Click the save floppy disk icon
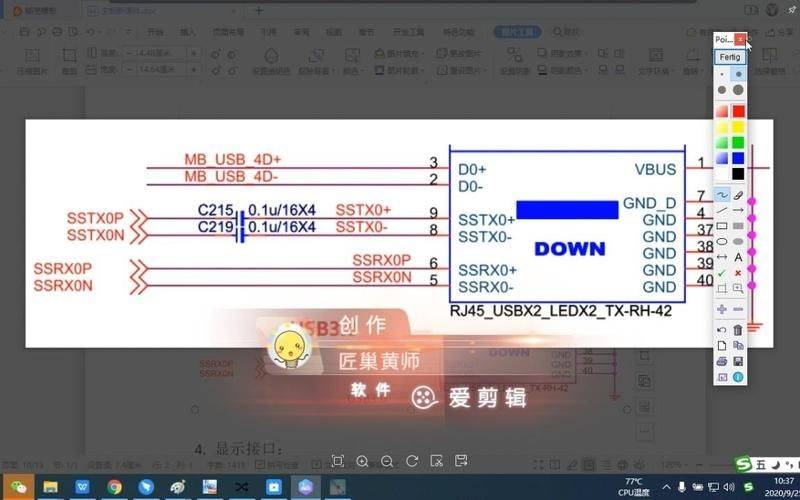Viewport: 800px width, 500px height. (738, 361)
